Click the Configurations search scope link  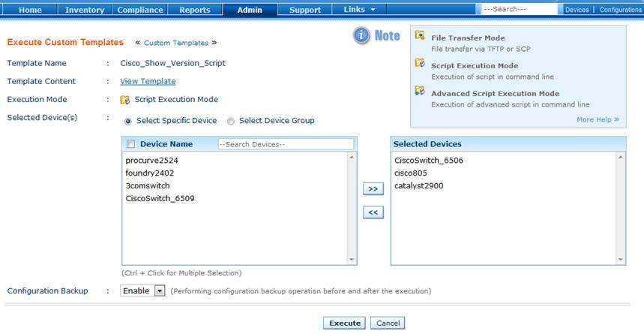(x=621, y=10)
